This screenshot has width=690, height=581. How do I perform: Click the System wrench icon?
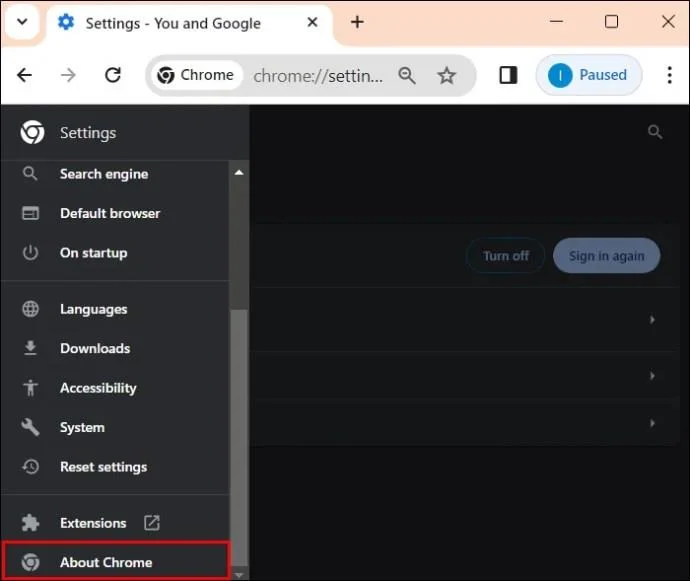click(30, 427)
